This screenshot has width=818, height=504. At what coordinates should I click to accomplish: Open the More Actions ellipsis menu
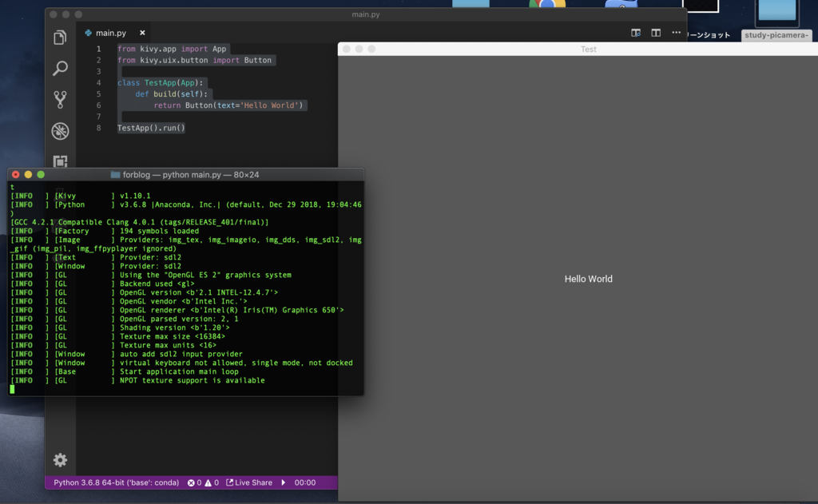(x=676, y=32)
